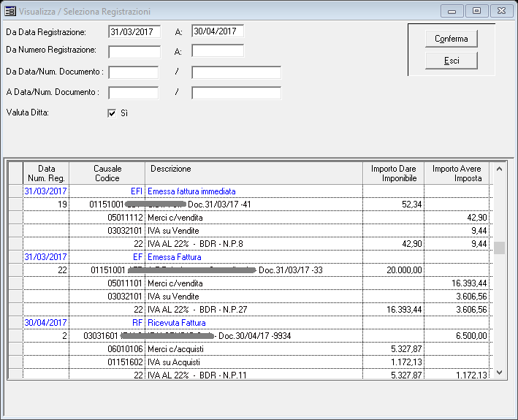
Task: Click account code 03031601
Action: [x=101, y=336]
